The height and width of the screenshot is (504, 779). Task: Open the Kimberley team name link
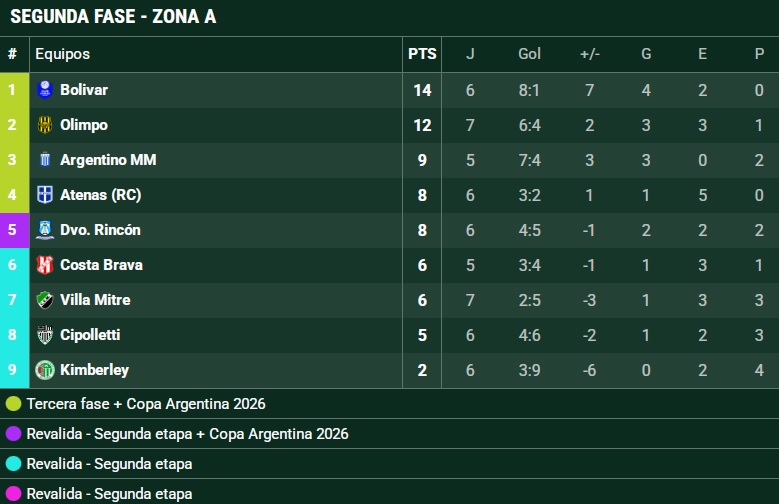point(94,370)
